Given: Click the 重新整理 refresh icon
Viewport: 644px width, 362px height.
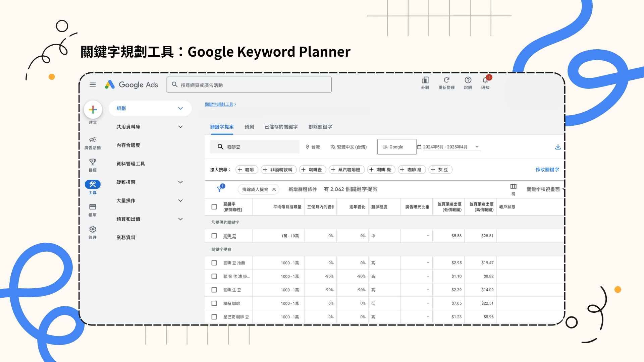Looking at the screenshot, I should [x=446, y=83].
